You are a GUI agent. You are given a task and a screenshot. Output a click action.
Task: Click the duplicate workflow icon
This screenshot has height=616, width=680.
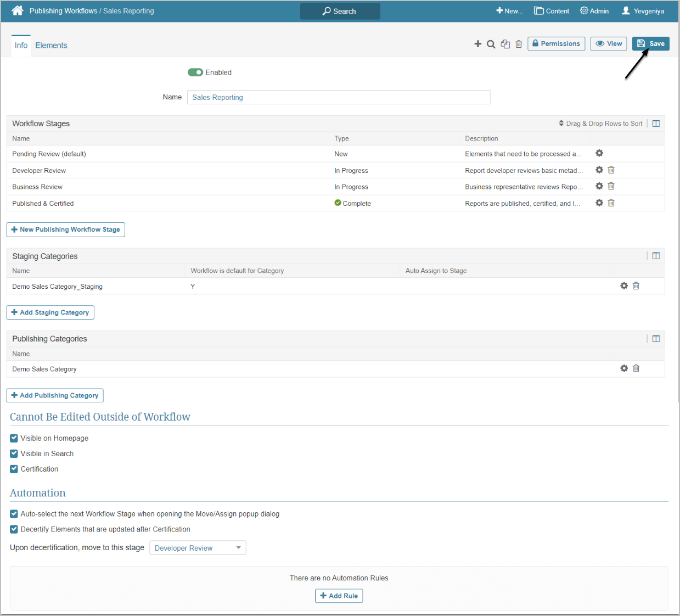(505, 44)
